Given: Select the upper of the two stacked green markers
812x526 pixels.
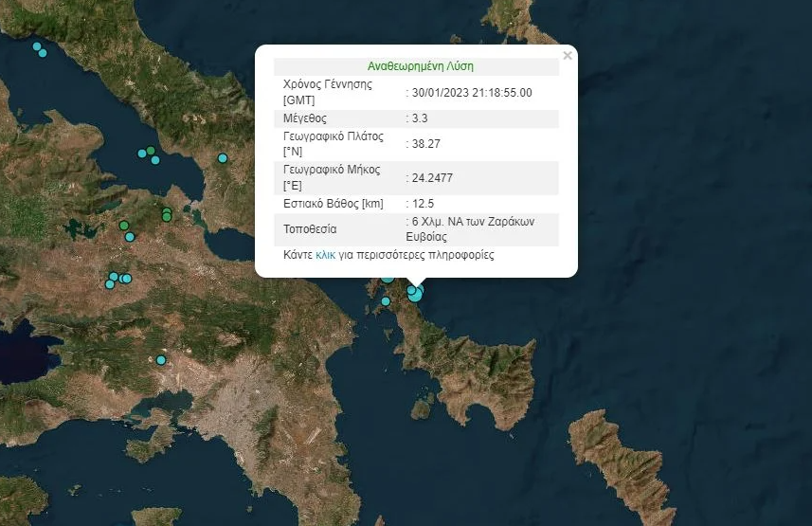Looking at the screenshot, I should tap(167, 211).
